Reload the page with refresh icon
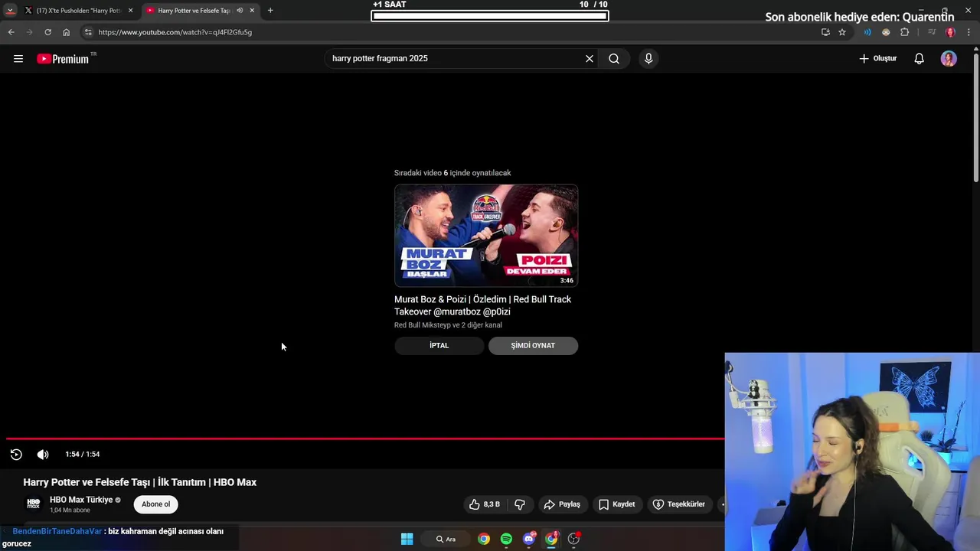Screen dimensions: 980x551 47,32
